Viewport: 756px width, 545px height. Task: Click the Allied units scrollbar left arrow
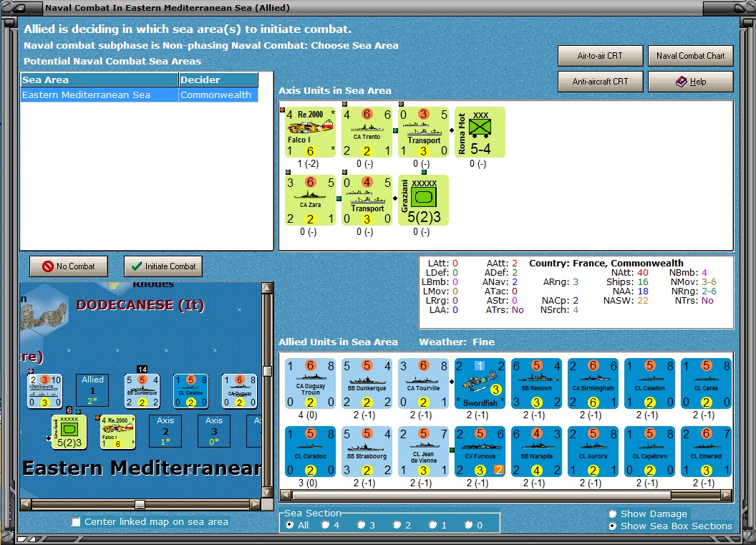tap(286, 495)
